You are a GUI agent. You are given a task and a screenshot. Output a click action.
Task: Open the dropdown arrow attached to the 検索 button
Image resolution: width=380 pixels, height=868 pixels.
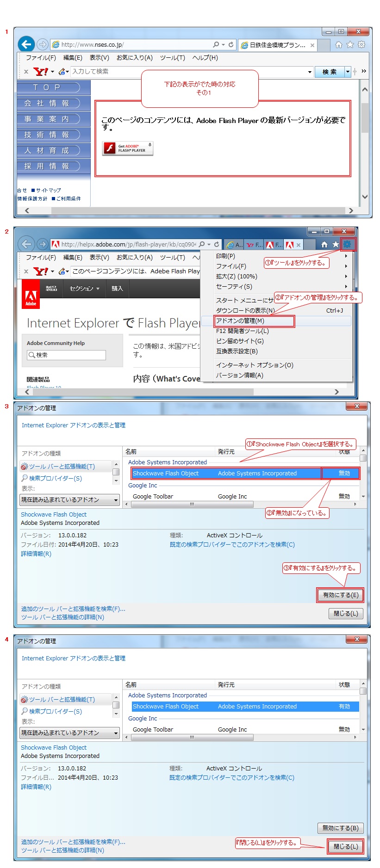(348, 72)
